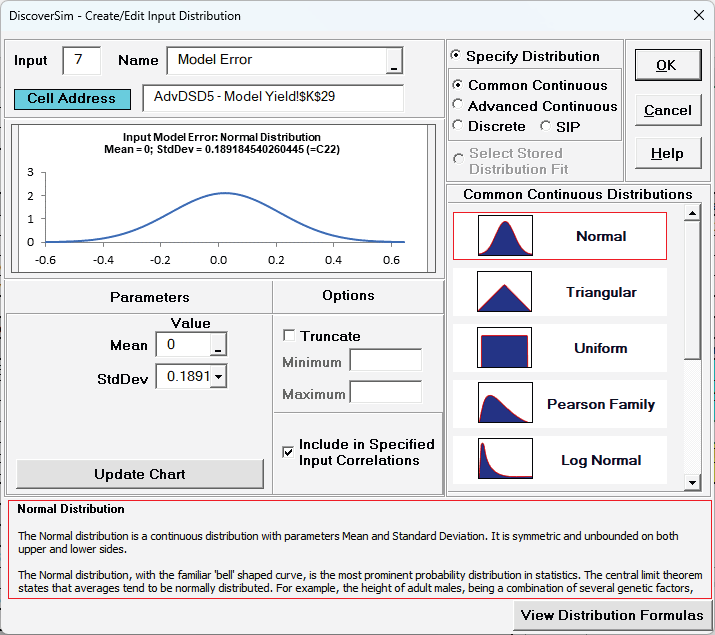Enable the Truncate checkbox

click(x=290, y=336)
